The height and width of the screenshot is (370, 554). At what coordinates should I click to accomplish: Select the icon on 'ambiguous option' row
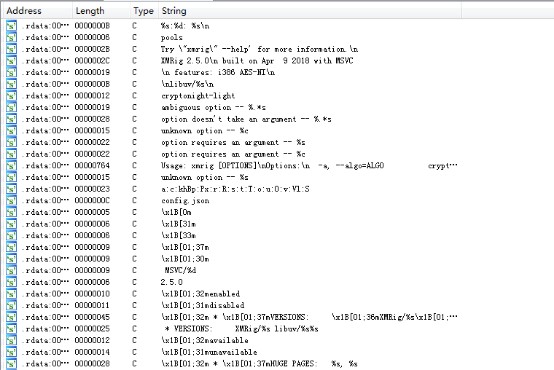click(11, 107)
